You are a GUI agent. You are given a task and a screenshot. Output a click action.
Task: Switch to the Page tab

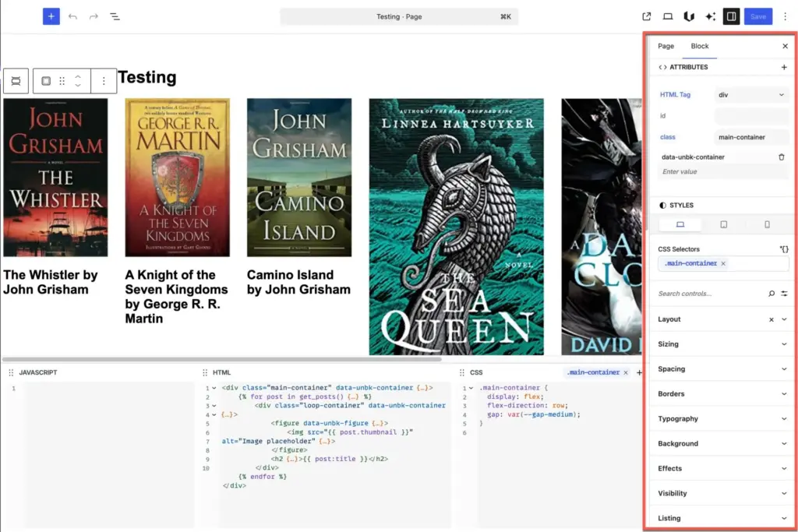[x=666, y=46]
